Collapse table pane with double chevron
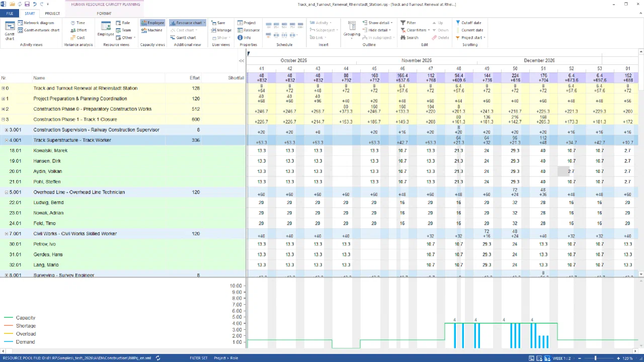The height and width of the screenshot is (362, 644). (242, 61)
